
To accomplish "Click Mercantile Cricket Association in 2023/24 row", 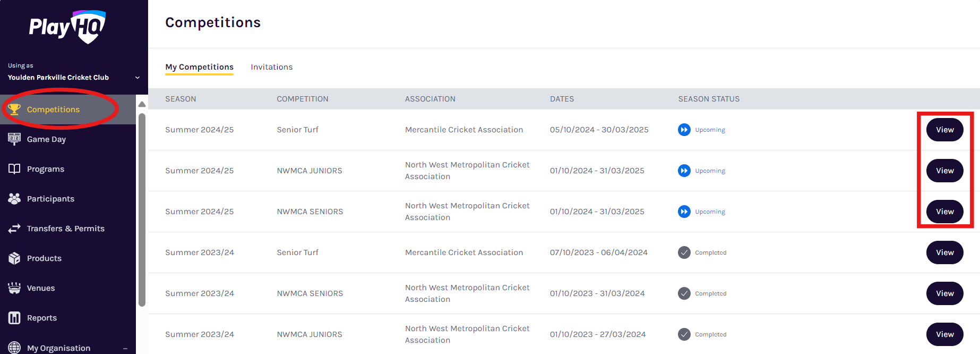I will click(464, 252).
